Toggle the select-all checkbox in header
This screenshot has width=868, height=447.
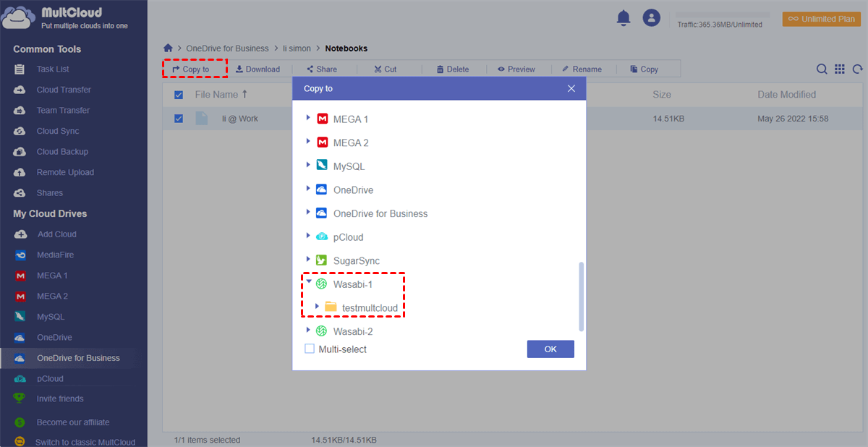tap(179, 95)
